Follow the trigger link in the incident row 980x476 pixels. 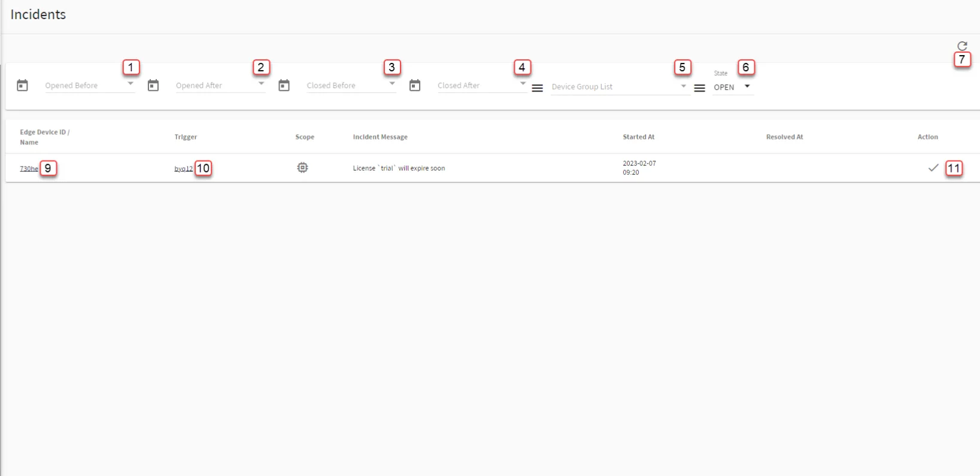point(184,169)
